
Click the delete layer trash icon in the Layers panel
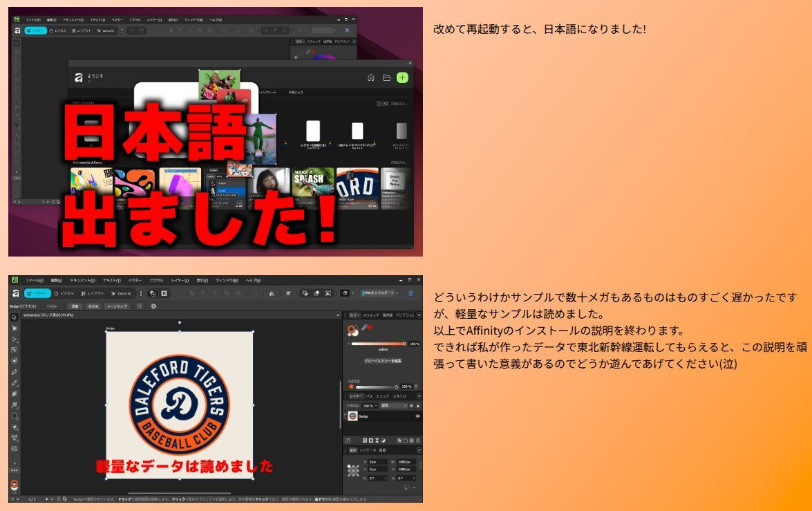(x=418, y=440)
